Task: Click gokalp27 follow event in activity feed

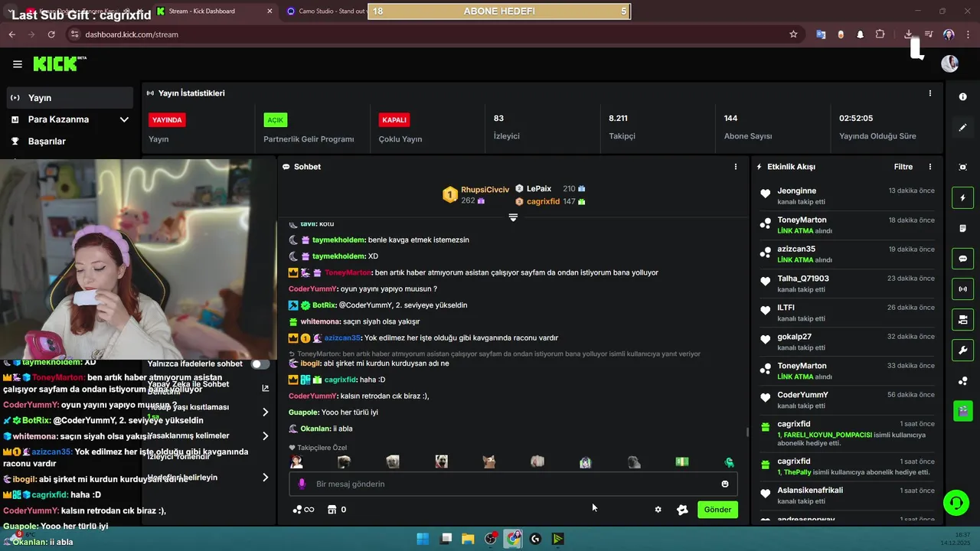Action: click(x=845, y=341)
